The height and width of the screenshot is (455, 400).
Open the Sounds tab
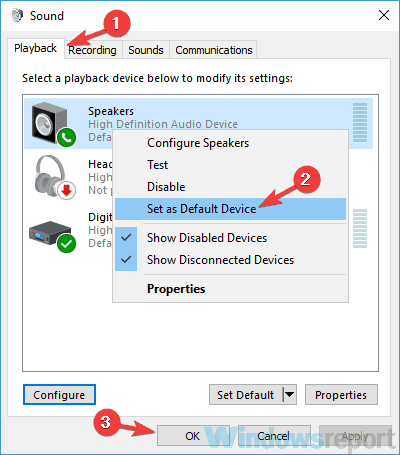click(x=146, y=50)
